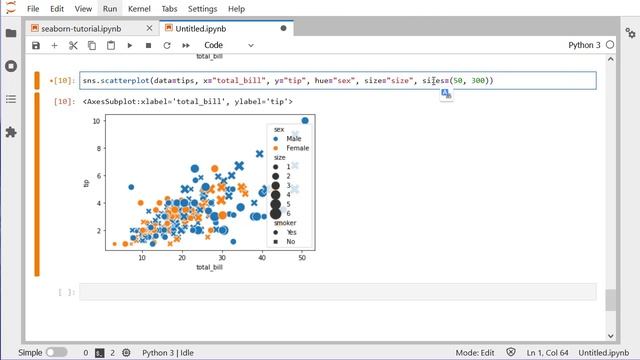Copy the selected cell
This screenshot has height=360, width=640.
[92, 45]
